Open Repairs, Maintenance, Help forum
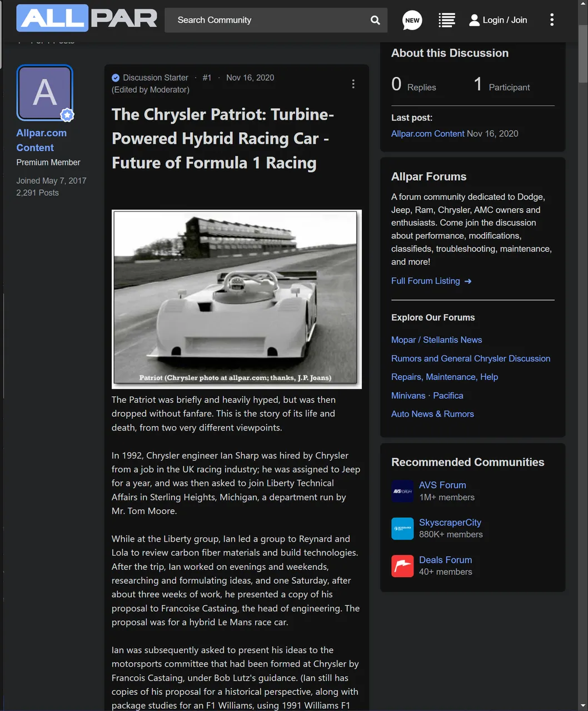 pos(445,377)
